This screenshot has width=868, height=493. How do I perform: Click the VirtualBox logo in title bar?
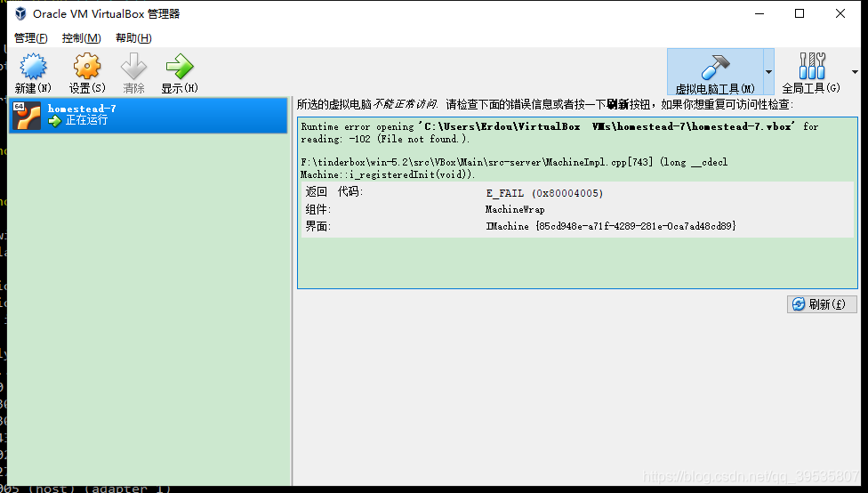coord(20,14)
